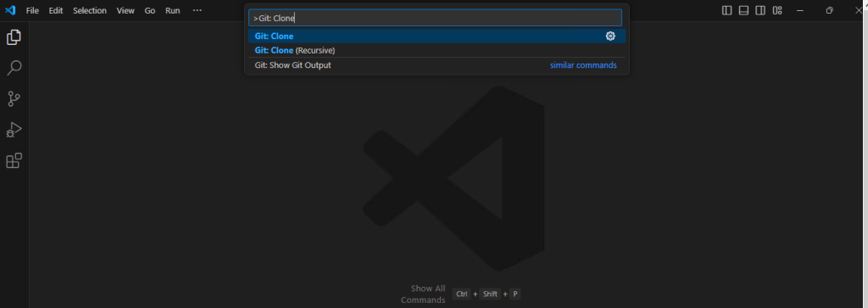The height and width of the screenshot is (308, 868).
Task: Open the Selection menu
Action: coord(90,10)
